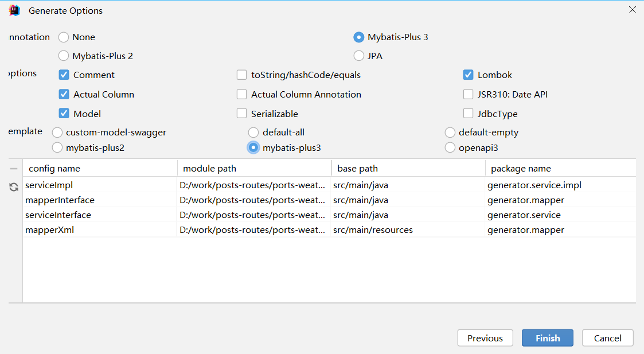644x354 pixels.
Task: Click the src/main/resources base path cell
Action: [407, 230]
